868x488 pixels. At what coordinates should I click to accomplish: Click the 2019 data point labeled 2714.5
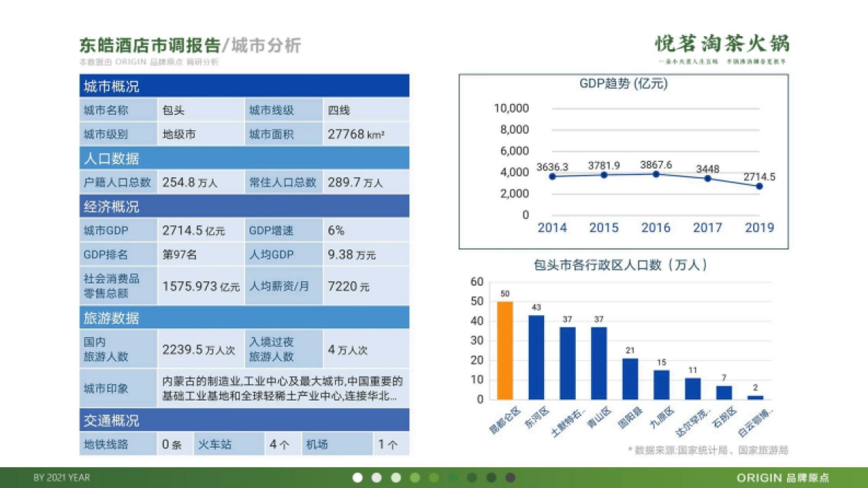(758, 186)
